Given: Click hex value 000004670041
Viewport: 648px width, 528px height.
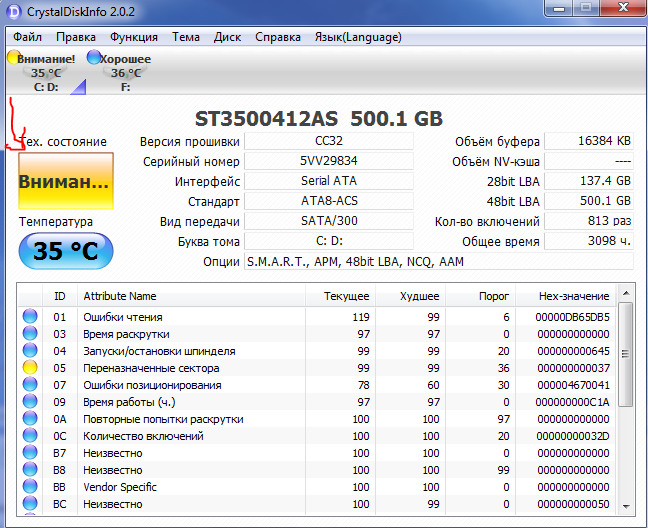Looking at the screenshot, I should (x=573, y=385).
